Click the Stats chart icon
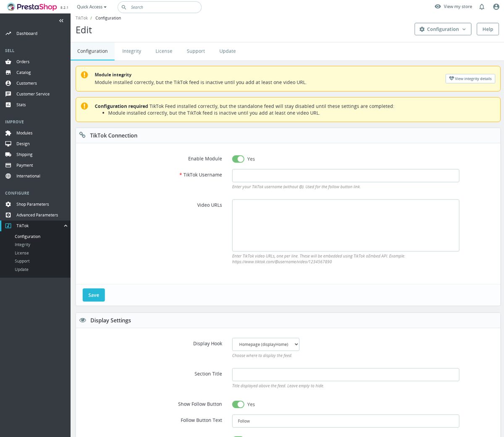Screen dimensions: 504x437 tap(8, 105)
